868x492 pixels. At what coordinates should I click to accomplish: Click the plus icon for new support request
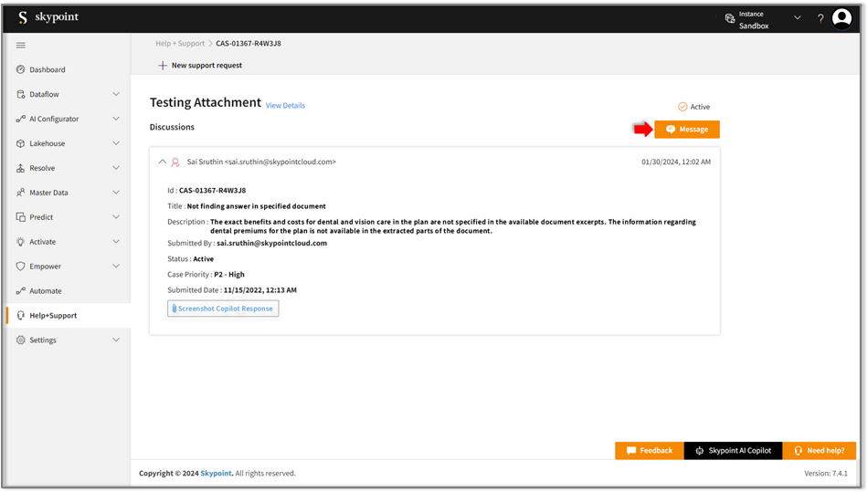[x=163, y=65]
